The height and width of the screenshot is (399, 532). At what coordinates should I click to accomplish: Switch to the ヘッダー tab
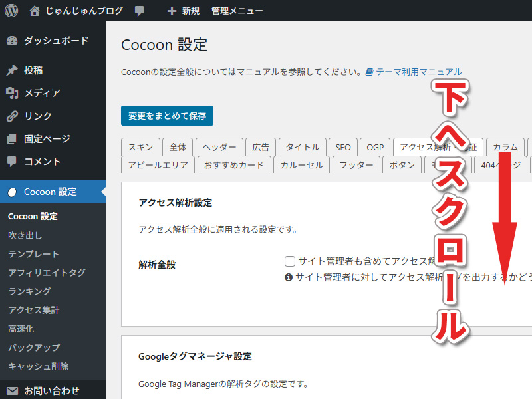tap(219, 147)
